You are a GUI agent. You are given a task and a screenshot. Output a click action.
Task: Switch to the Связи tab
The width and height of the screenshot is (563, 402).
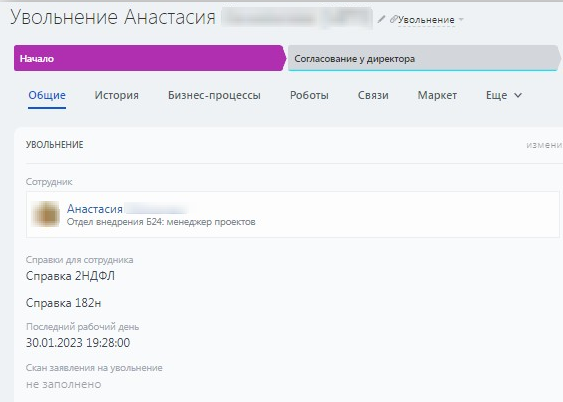coord(373,95)
